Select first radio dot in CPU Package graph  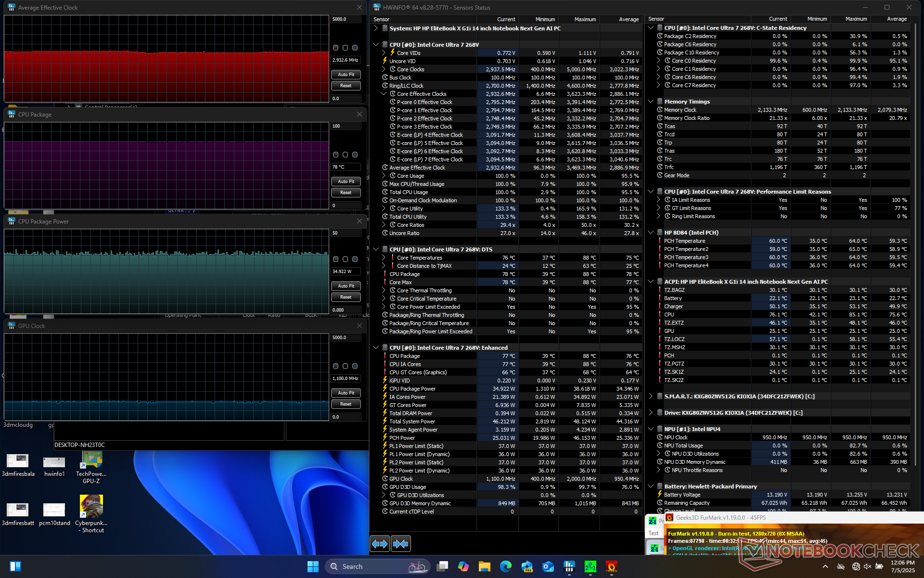pyautogui.click(x=336, y=155)
